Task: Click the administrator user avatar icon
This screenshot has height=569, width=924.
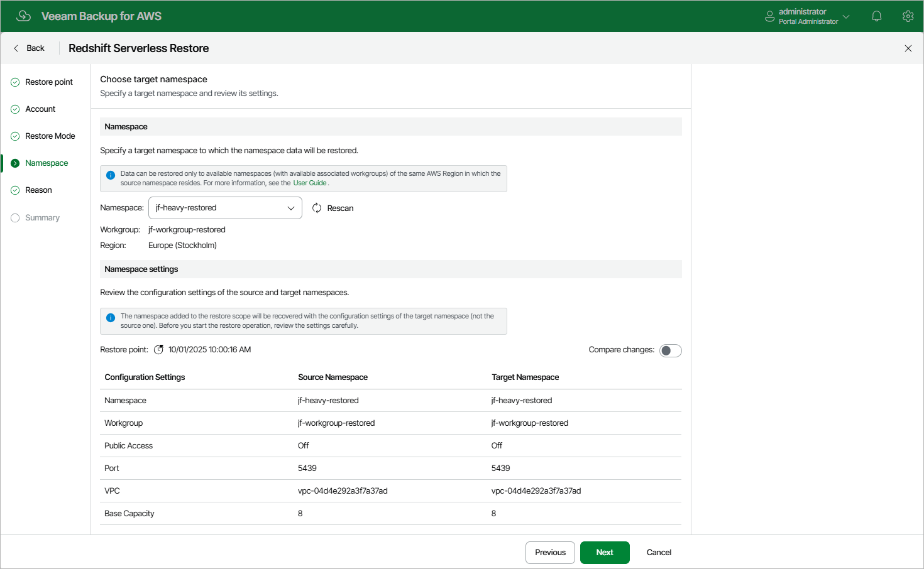Action: (x=769, y=16)
